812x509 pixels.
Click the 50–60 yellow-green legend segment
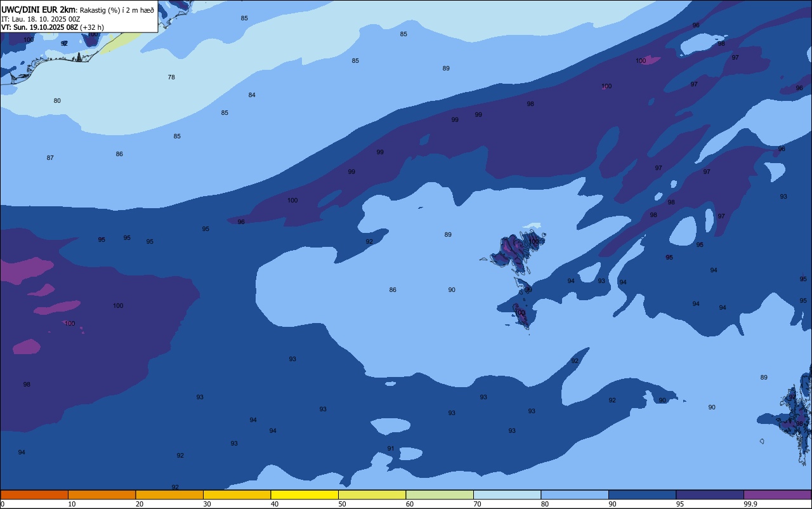(x=372, y=494)
